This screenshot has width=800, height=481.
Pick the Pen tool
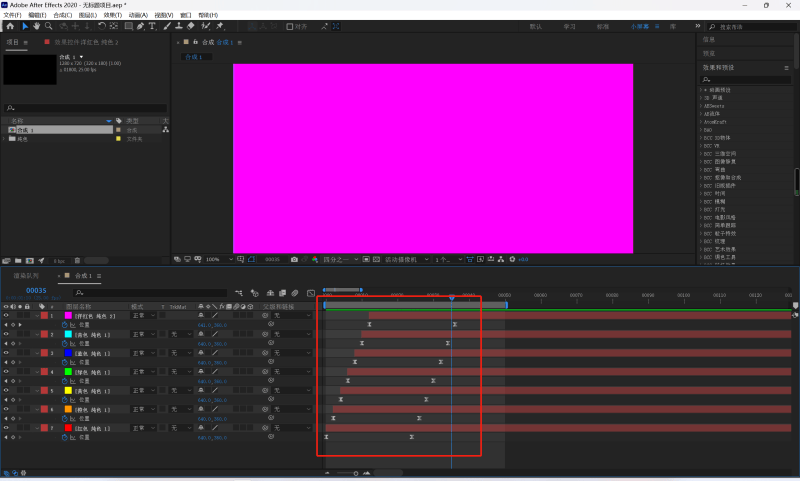point(140,27)
